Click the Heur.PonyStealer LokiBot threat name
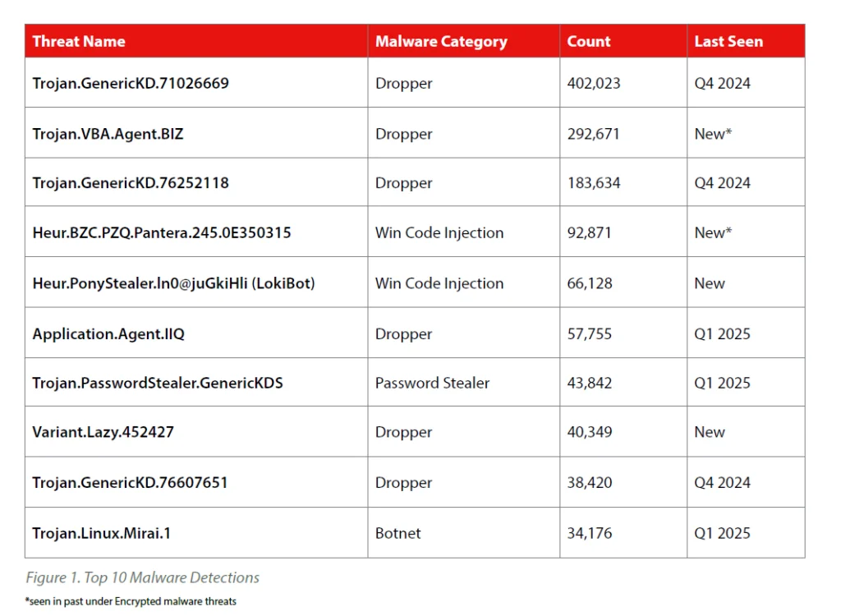 tap(173, 283)
